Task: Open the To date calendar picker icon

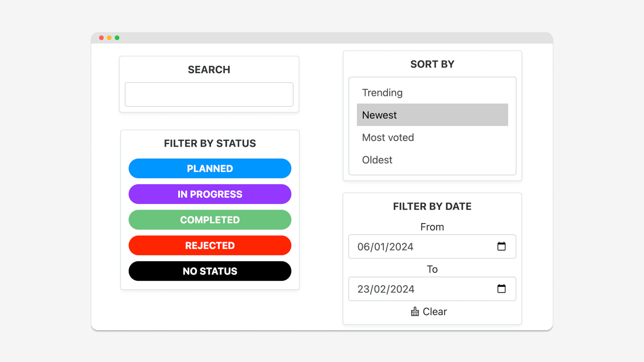Action: coord(501,289)
